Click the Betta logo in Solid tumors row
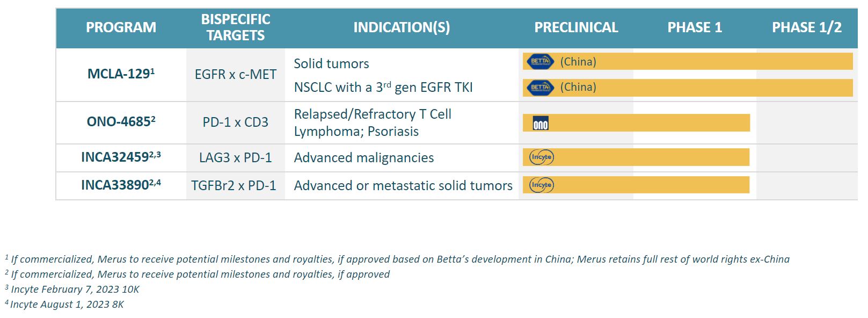The width and height of the screenshot is (868, 318). [540, 61]
